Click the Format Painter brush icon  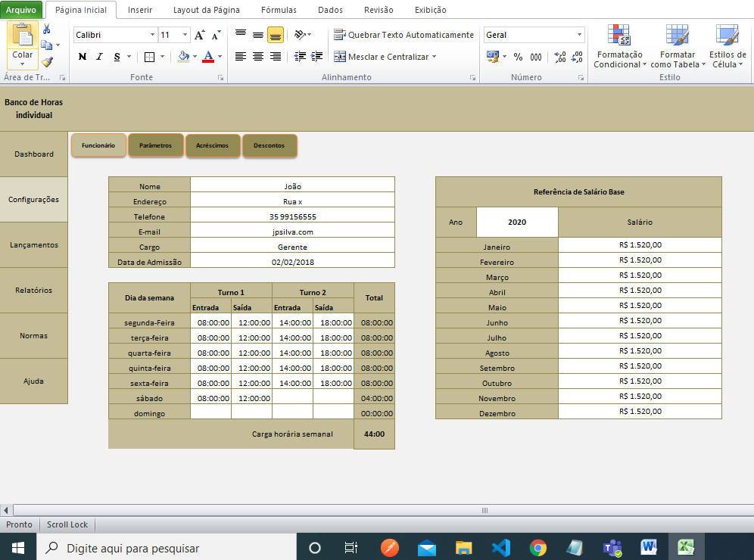[47, 61]
